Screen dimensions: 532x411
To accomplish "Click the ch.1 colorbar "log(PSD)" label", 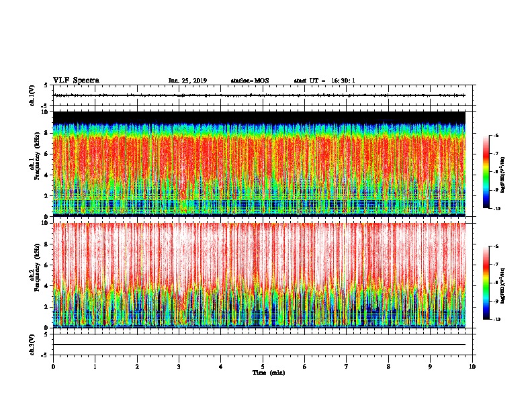I will click(x=503, y=175).
